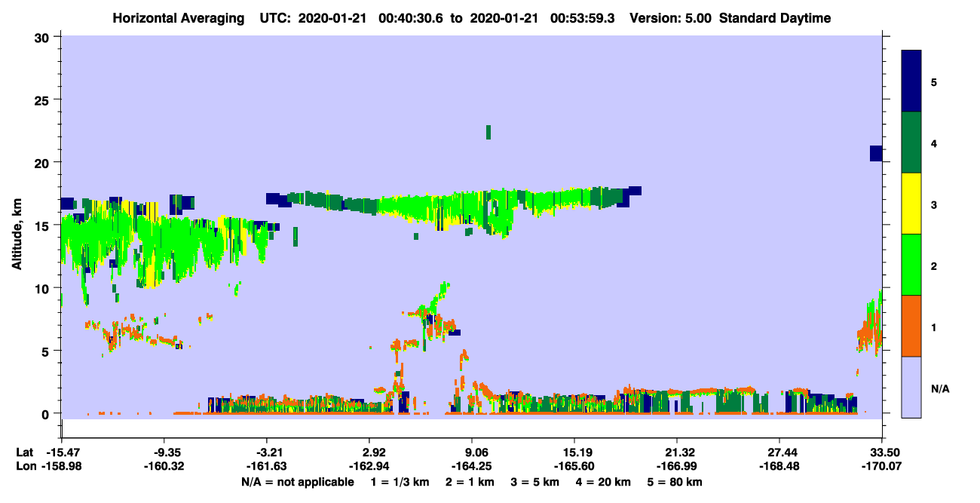Click the '4 = 20 km' legend entry
Screen dimensions: 980x503
coord(605,482)
